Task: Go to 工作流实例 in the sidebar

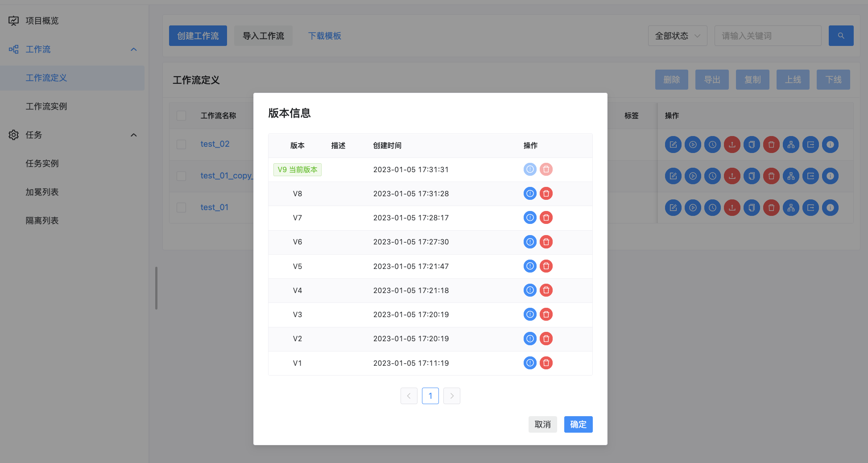Action: pos(47,106)
